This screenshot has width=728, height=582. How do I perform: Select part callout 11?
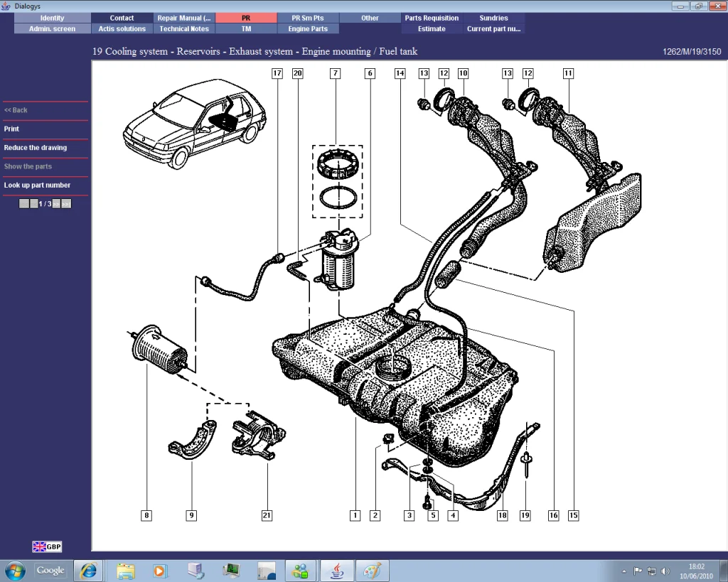[x=568, y=73]
